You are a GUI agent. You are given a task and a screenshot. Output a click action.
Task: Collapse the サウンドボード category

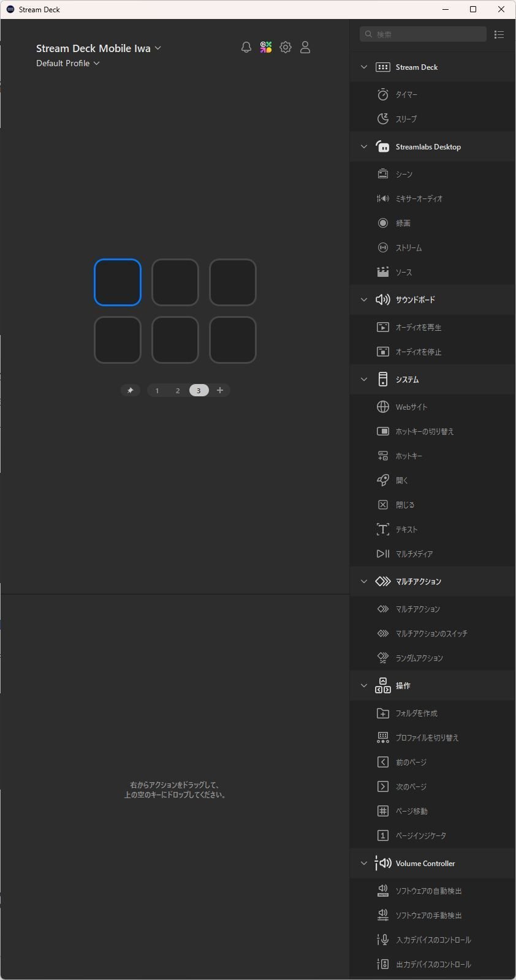click(364, 300)
